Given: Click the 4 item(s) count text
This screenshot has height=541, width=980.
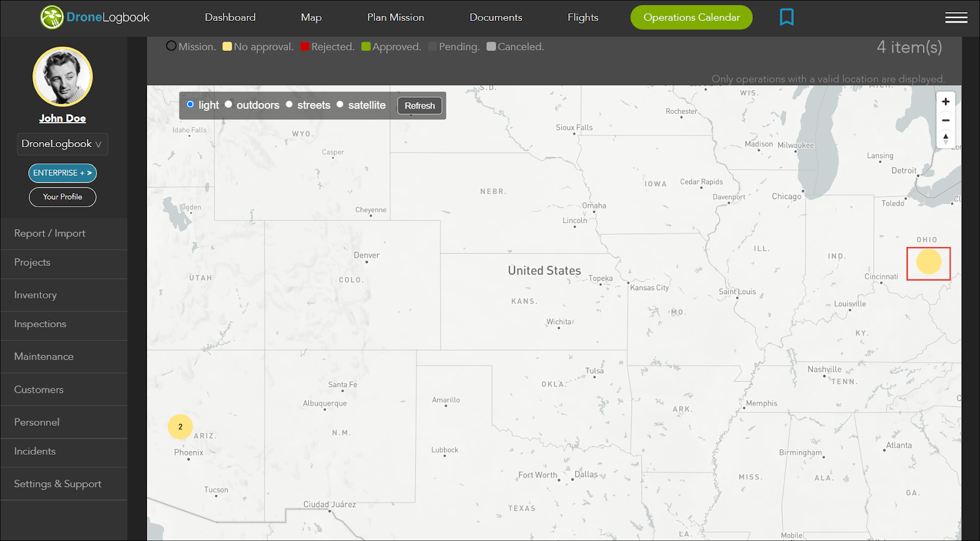Looking at the screenshot, I should point(909,47).
